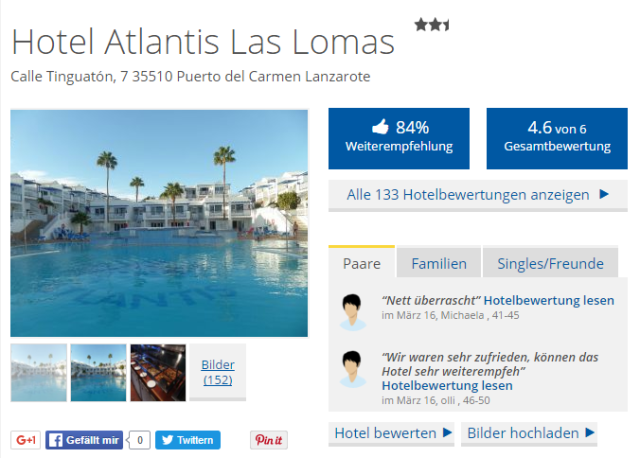This screenshot has width=640, height=458.
Task: Click Michaela's reviewer avatar icon
Action: pos(351,311)
